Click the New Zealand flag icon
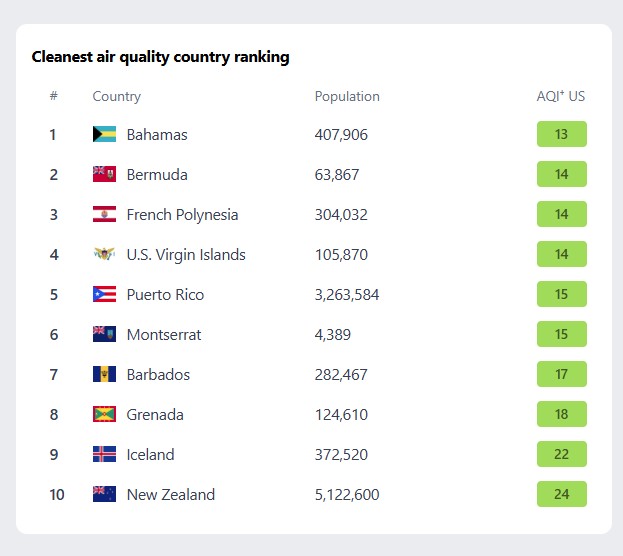Viewport: 623px width, 556px height. click(104, 494)
